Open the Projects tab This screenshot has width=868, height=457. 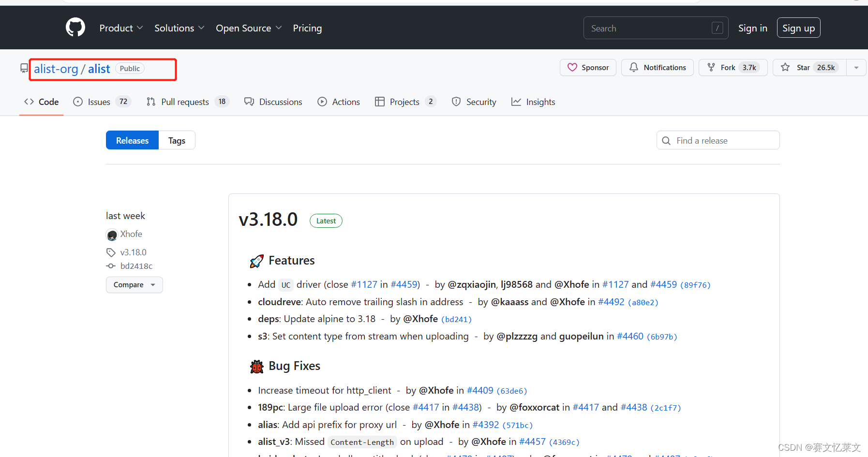click(x=405, y=102)
